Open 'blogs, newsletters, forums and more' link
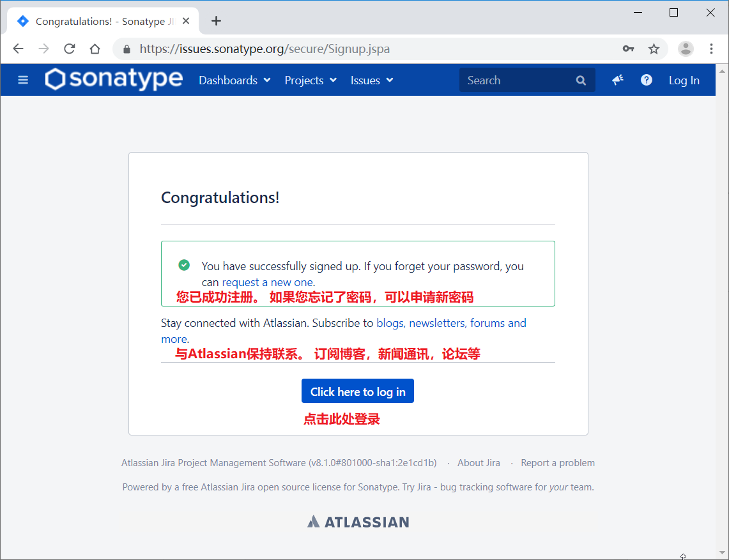729x560 pixels. tap(451, 323)
